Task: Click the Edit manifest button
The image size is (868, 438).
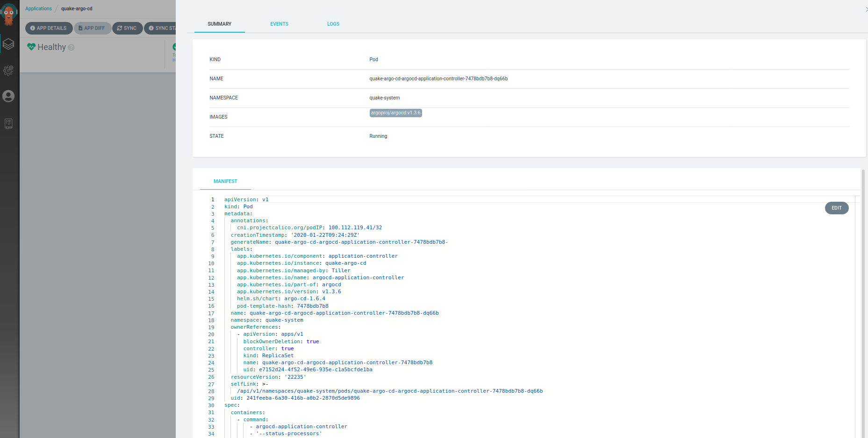Action: click(837, 208)
